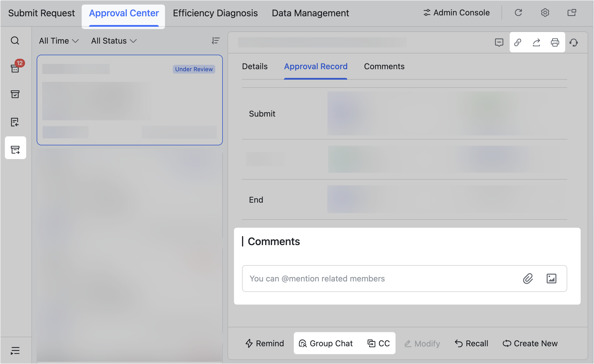Click the headset support icon
The image size is (594, 364).
(x=574, y=42)
